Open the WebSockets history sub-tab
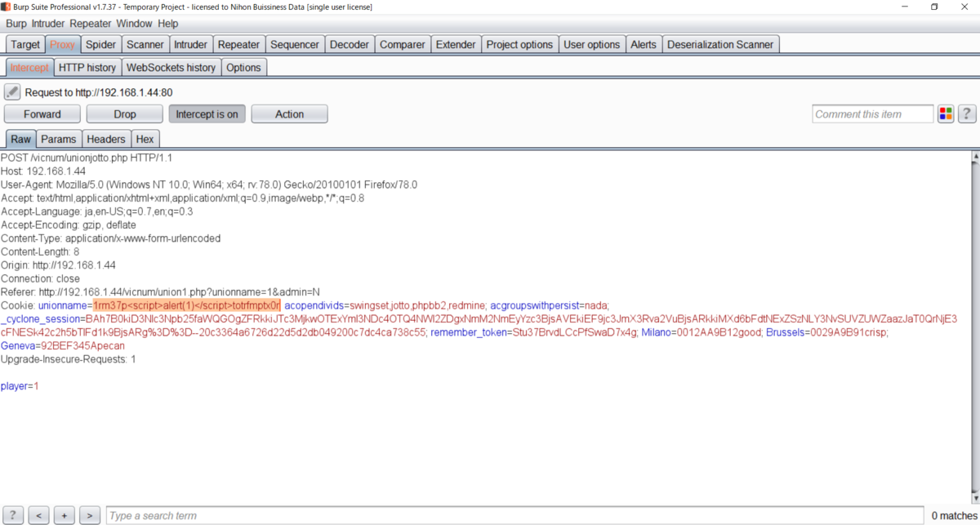 [x=171, y=67]
